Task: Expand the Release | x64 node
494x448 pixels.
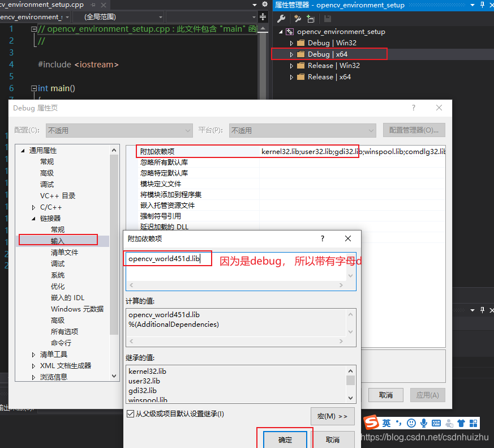Action: point(291,77)
